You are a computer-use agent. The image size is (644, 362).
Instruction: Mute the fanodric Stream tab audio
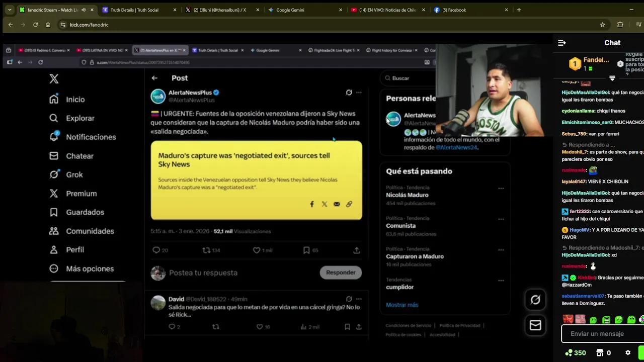tap(84, 10)
